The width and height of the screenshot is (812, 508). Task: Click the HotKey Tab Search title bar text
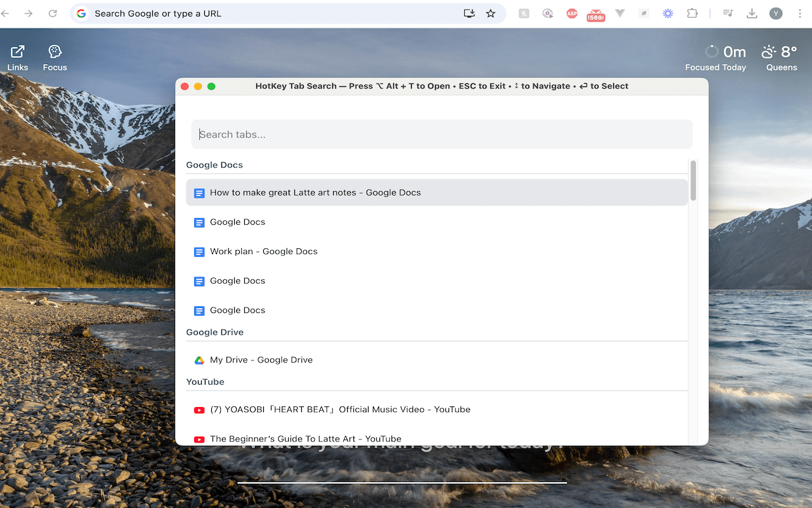[x=442, y=86]
